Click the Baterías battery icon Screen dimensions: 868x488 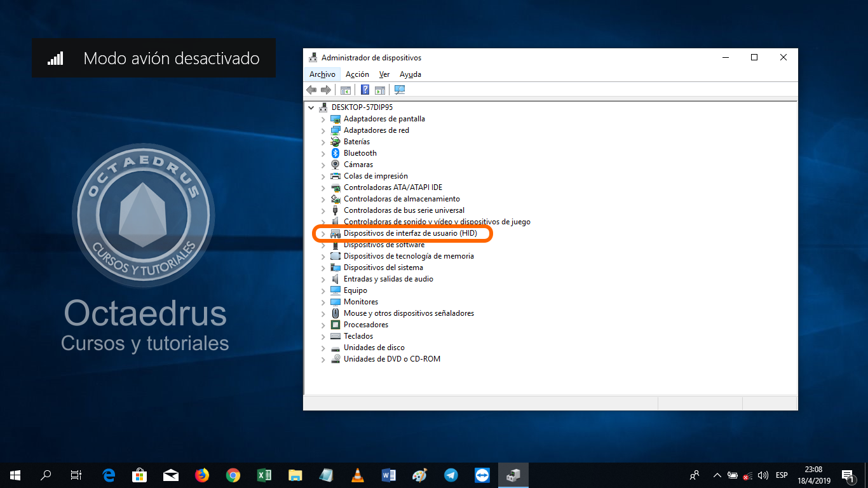(x=336, y=142)
